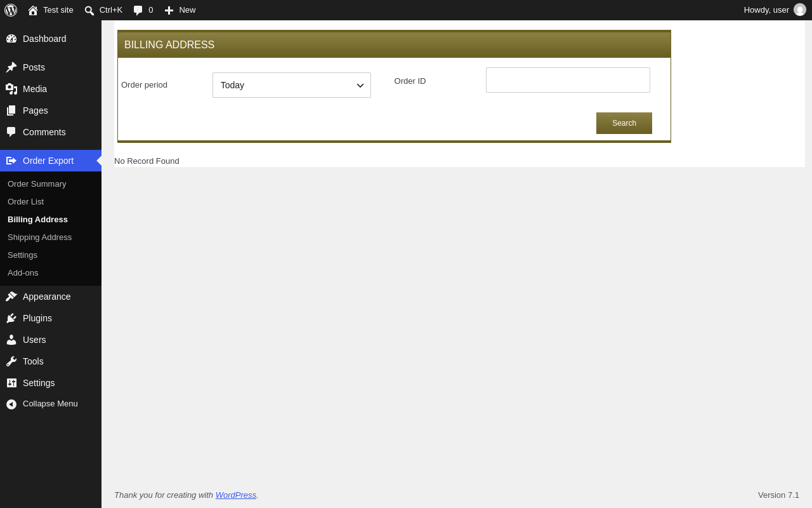This screenshot has width=812, height=508.
Task: Click the Comments sidebar bubble icon
Action: click(11, 132)
